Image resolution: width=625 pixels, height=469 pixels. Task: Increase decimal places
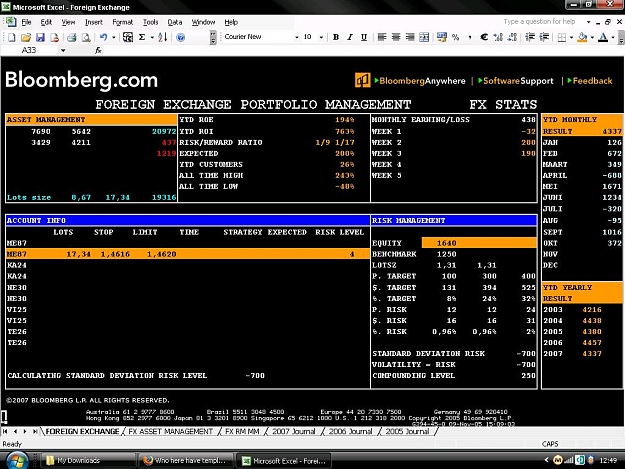(498, 37)
